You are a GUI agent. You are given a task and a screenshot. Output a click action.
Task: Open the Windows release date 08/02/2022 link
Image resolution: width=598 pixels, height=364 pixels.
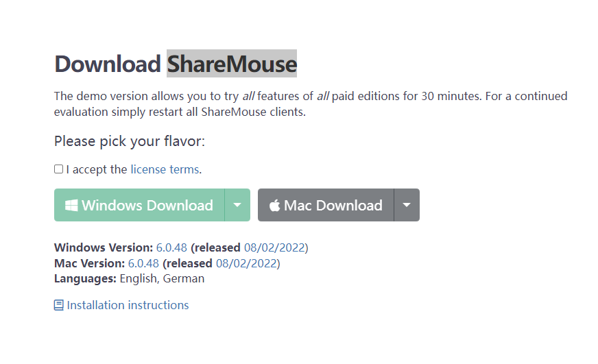274,247
